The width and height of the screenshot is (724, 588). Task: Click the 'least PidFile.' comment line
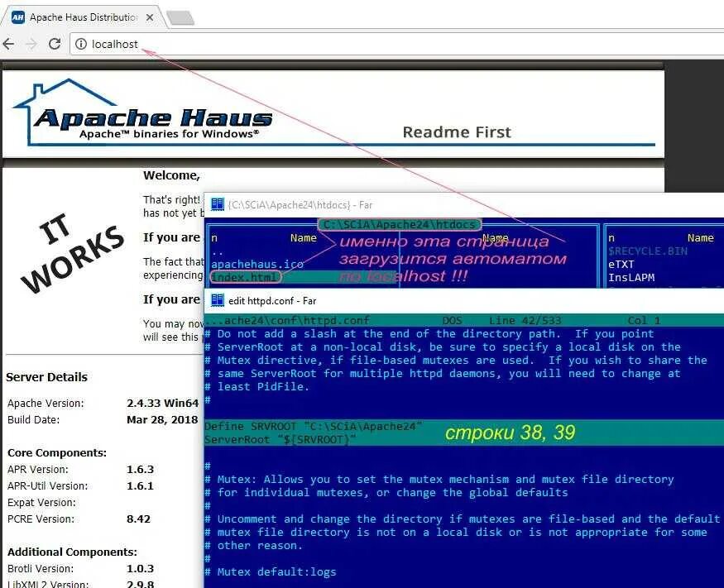coord(257,387)
